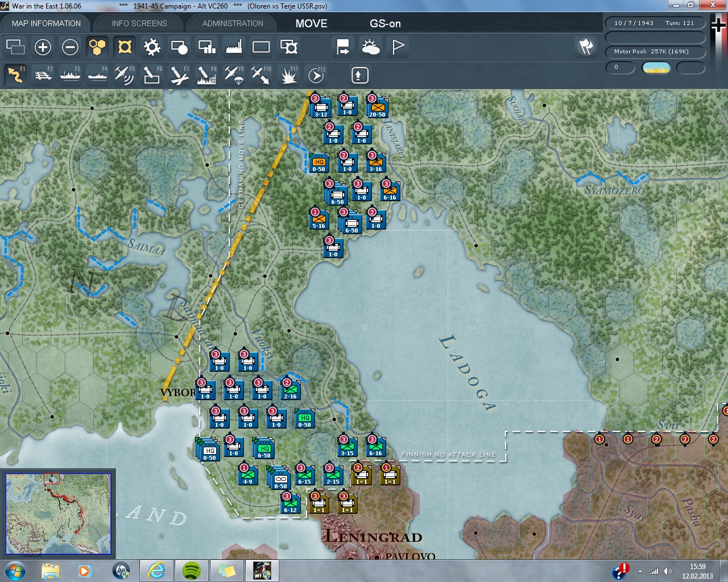Select the green HQ 0-50 counter

[x=305, y=418]
